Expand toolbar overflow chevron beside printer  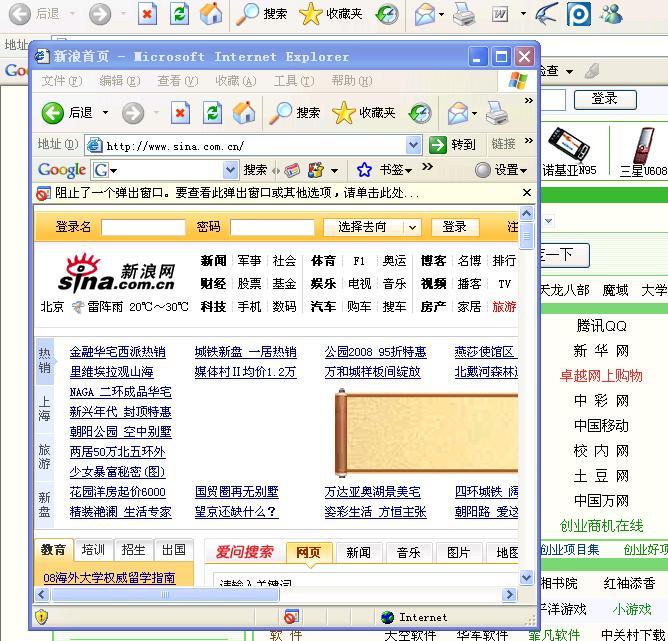[x=529, y=101]
